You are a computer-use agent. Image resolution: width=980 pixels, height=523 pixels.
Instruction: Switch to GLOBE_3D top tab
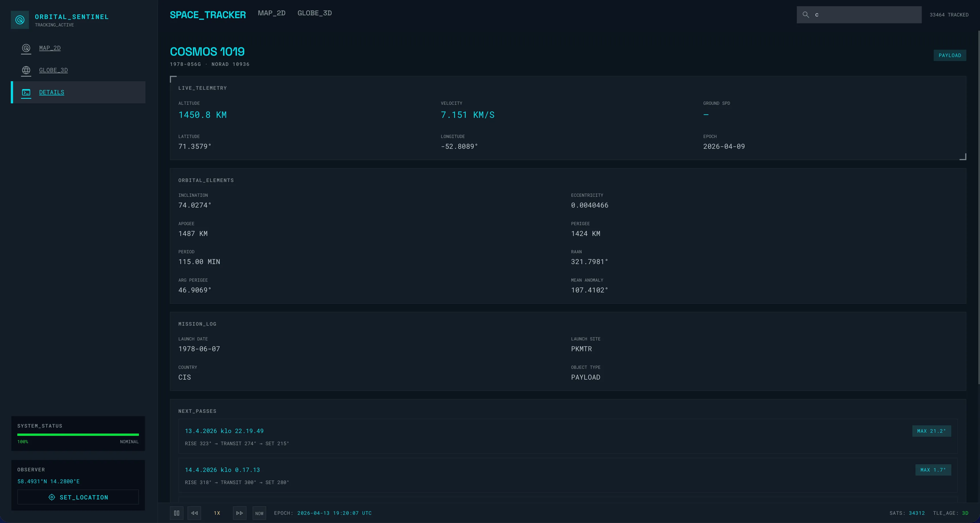315,13
